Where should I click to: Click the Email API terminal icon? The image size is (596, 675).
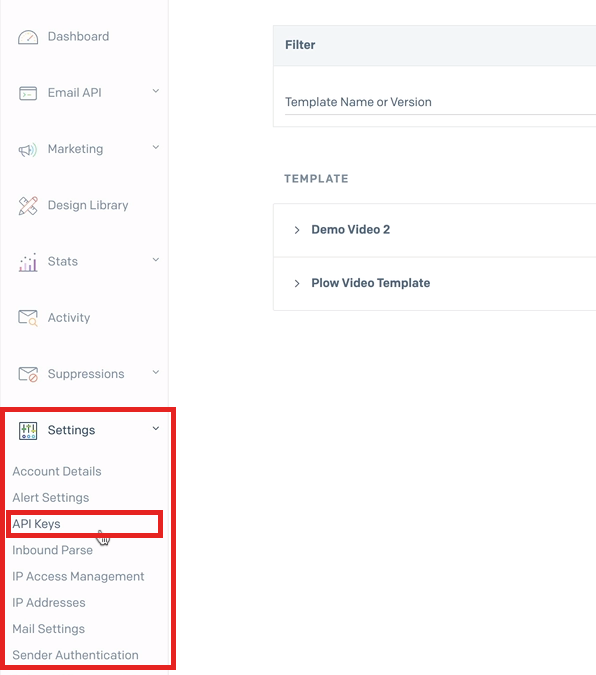(x=28, y=93)
